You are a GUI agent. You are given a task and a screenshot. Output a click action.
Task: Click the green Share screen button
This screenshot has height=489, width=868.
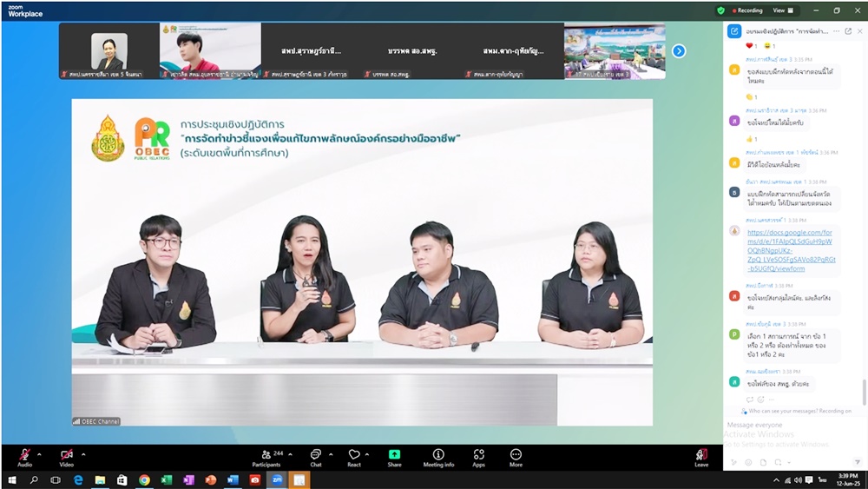[x=394, y=458]
